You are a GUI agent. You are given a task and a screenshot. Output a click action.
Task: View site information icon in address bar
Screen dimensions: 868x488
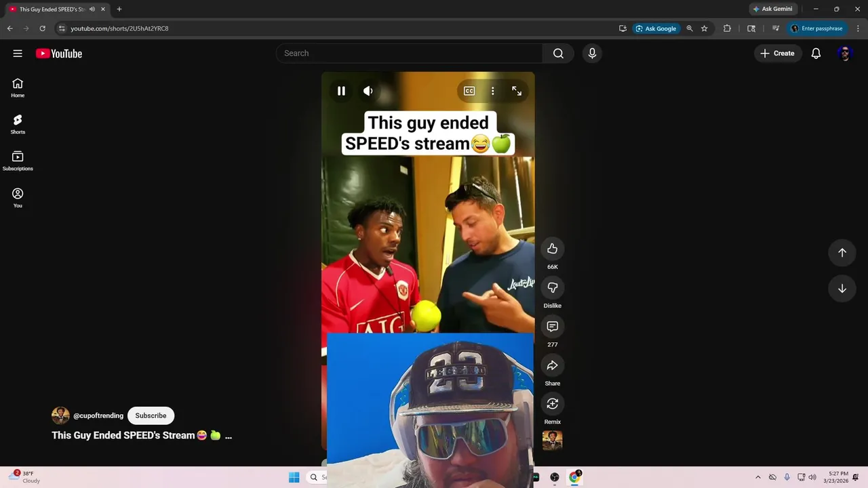point(62,28)
